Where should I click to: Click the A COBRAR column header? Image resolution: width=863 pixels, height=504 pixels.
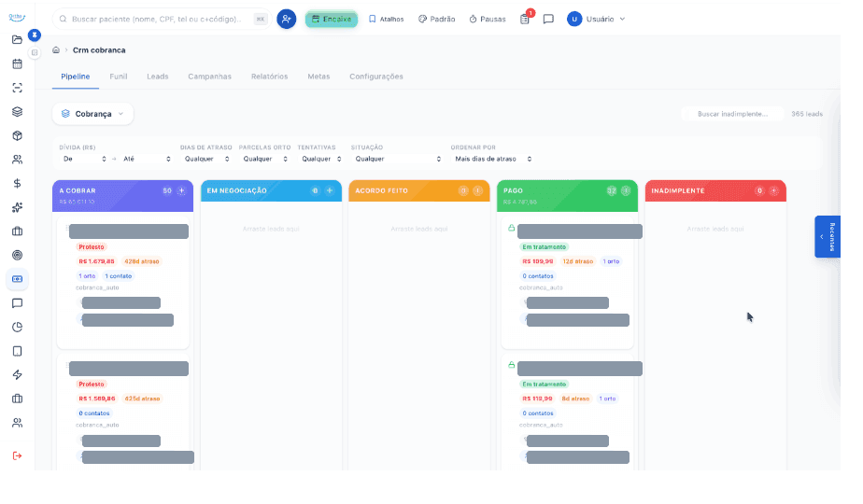[122, 196]
